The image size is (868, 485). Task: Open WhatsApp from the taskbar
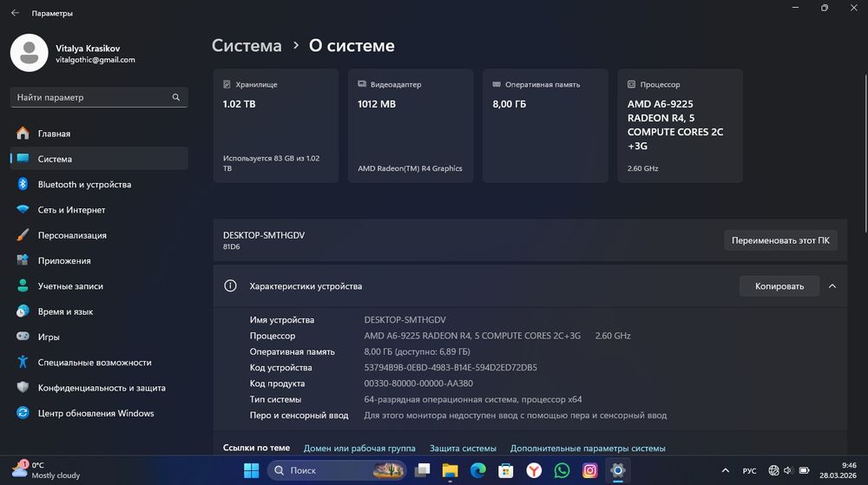coord(562,470)
